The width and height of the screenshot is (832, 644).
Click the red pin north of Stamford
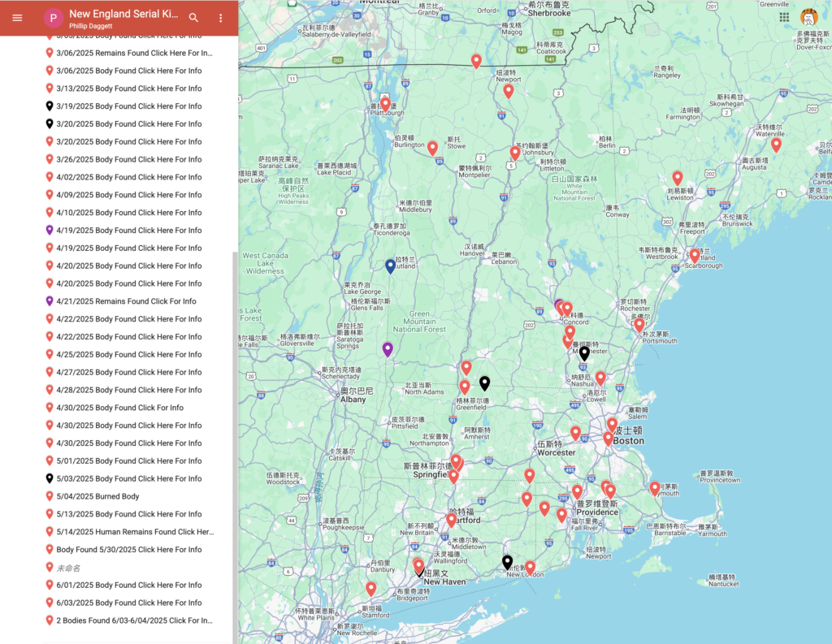tap(370, 589)
